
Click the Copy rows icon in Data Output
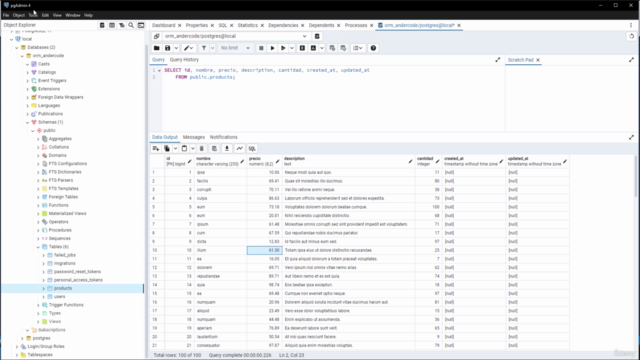[167, 149]
